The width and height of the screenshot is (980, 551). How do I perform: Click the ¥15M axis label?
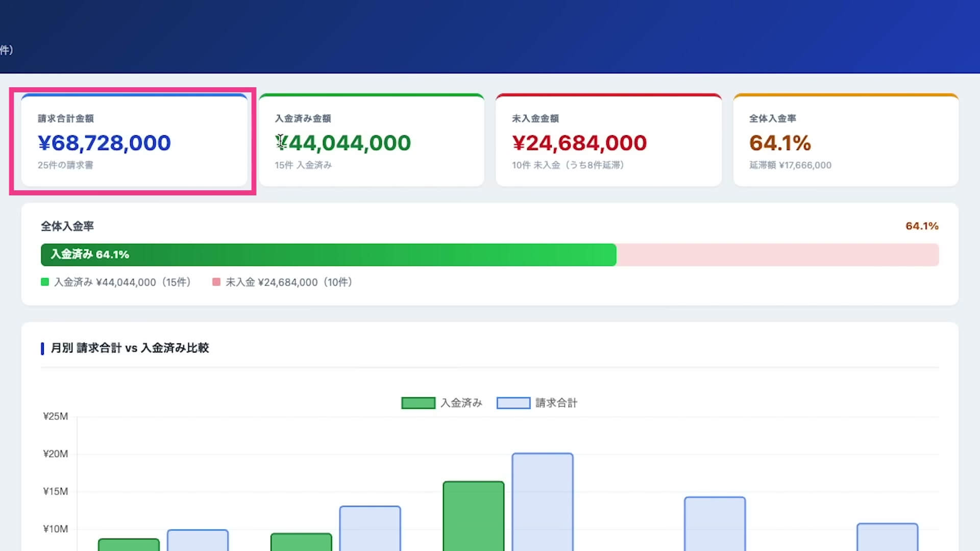[x=56, y=491]
